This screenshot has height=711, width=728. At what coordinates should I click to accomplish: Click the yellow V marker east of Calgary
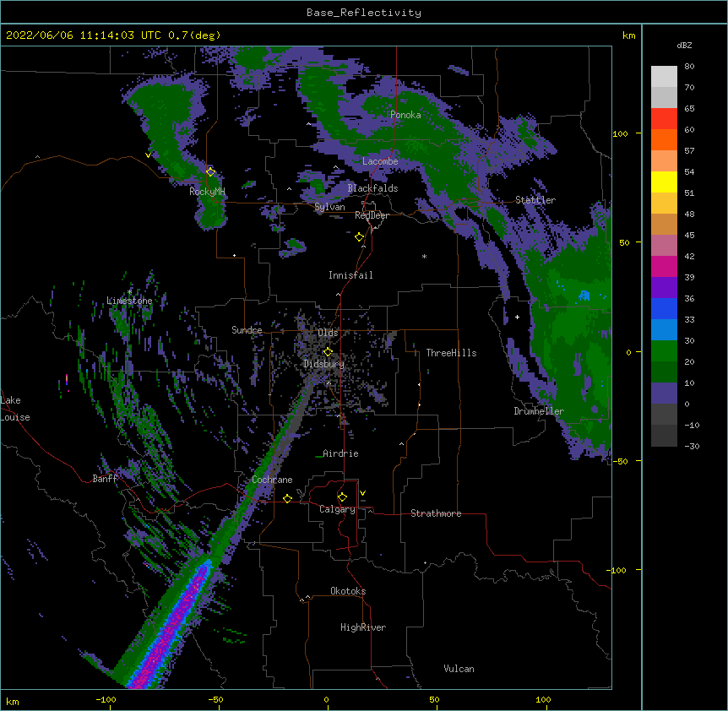pos(362,493)
